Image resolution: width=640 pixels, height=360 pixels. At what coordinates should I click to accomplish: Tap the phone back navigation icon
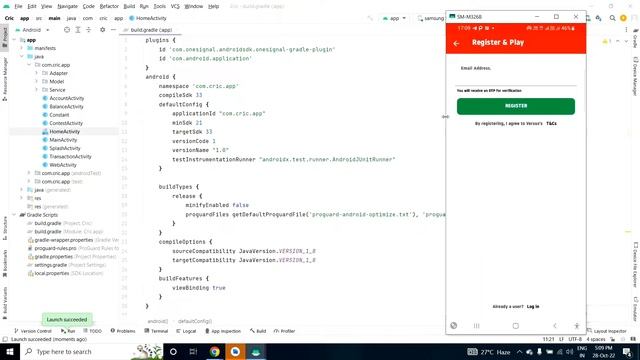pyautogui.click(x=555, y=326)
